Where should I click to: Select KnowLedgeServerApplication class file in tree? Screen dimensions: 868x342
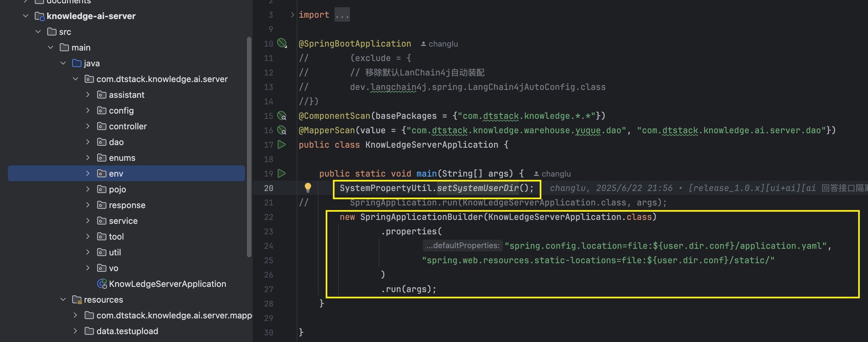tap(162, 284)
